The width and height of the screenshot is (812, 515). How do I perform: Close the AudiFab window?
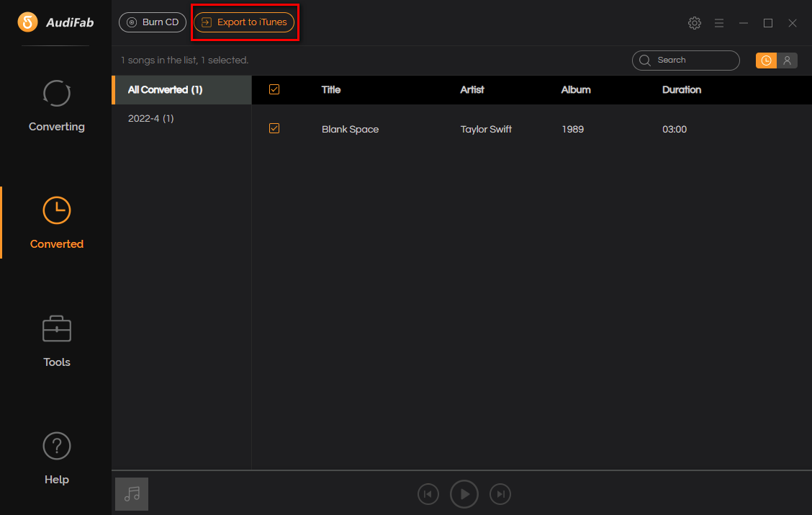793,23
